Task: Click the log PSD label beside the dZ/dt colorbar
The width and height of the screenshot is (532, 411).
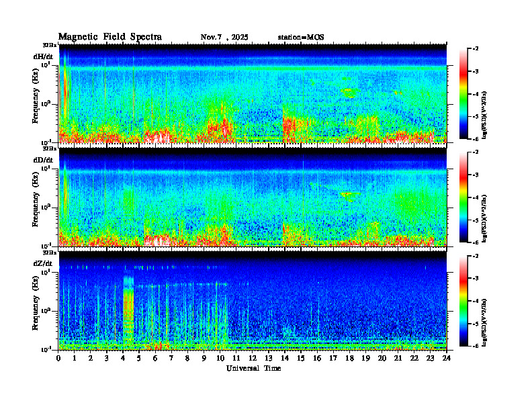Action: point(484,322)
